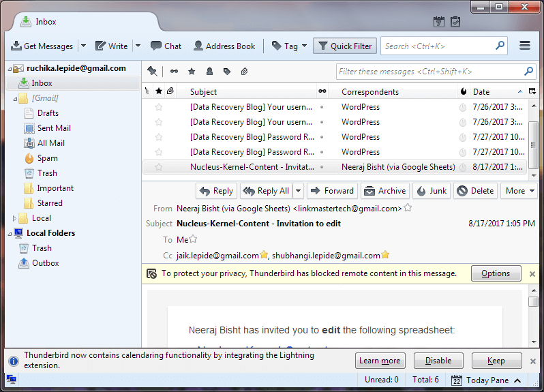Star the first Data Recovery Blog message

[159, 107]
